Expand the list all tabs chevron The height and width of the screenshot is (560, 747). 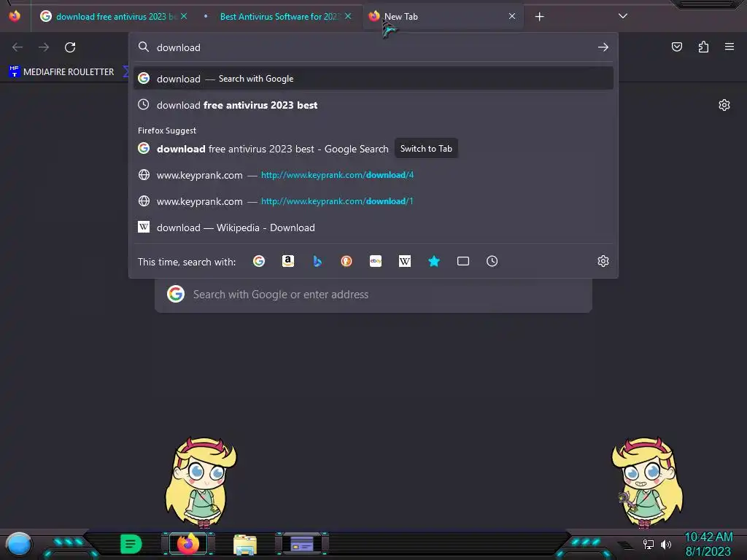tap(623, 16)
